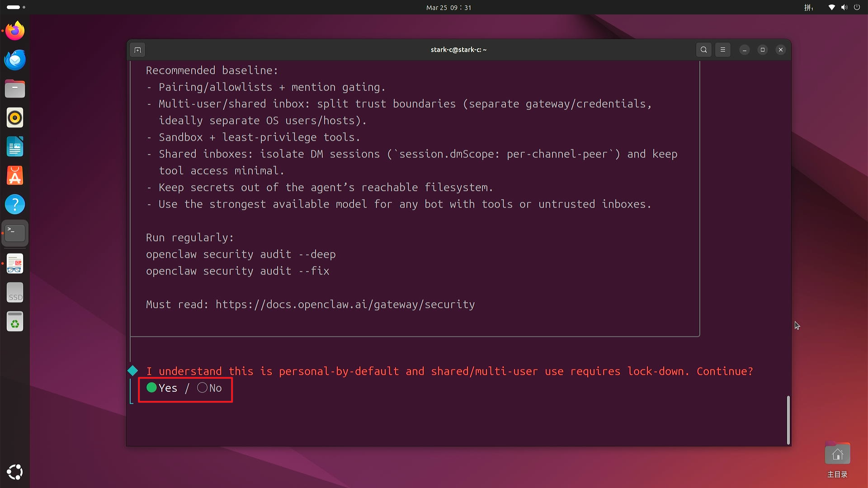Select the Yes radio option
The width and height of the screenshot is (868, 488).
point(152,388)
